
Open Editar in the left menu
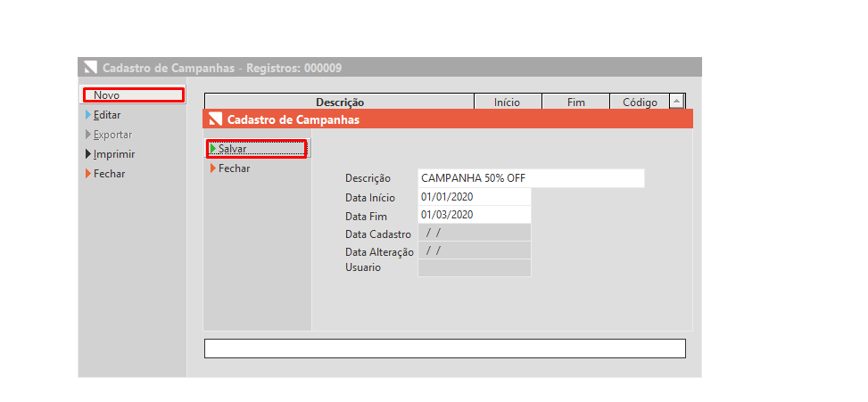coord(107,115)
